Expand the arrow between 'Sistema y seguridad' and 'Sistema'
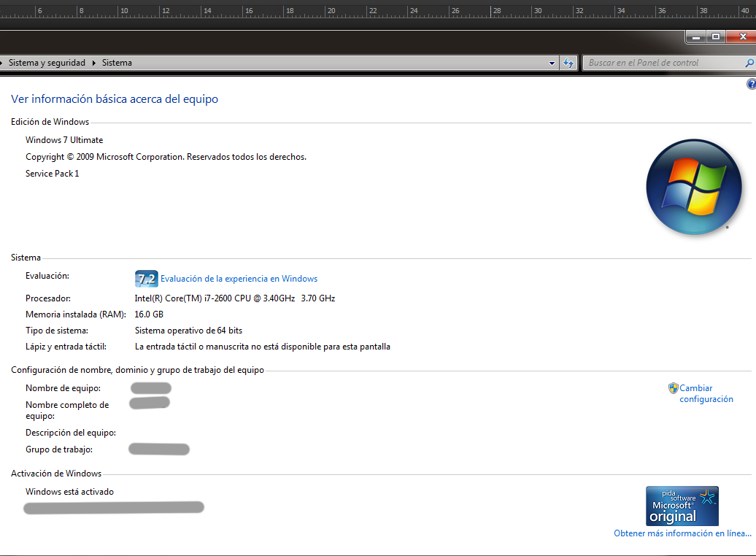The width and height of the screenshot is (756, 556). pos(93,63)
